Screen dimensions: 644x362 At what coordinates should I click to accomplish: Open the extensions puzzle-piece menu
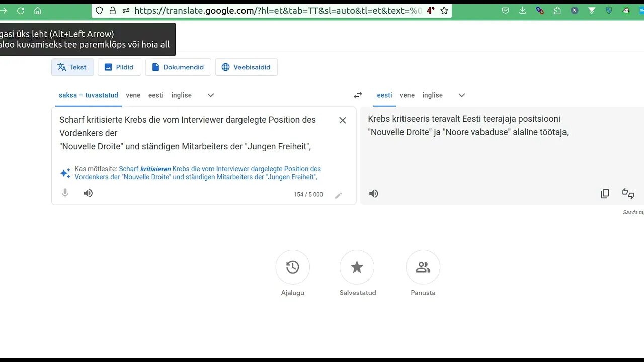(557, 10)
